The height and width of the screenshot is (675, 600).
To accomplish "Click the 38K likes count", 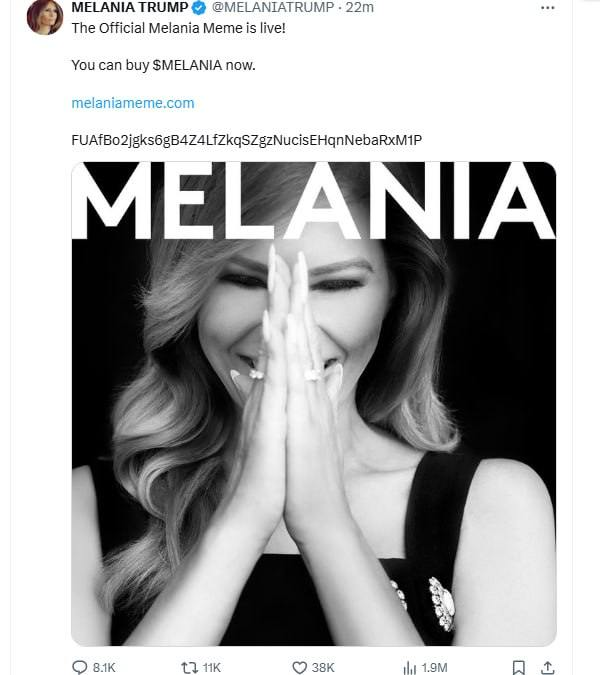I will [323, 668].
